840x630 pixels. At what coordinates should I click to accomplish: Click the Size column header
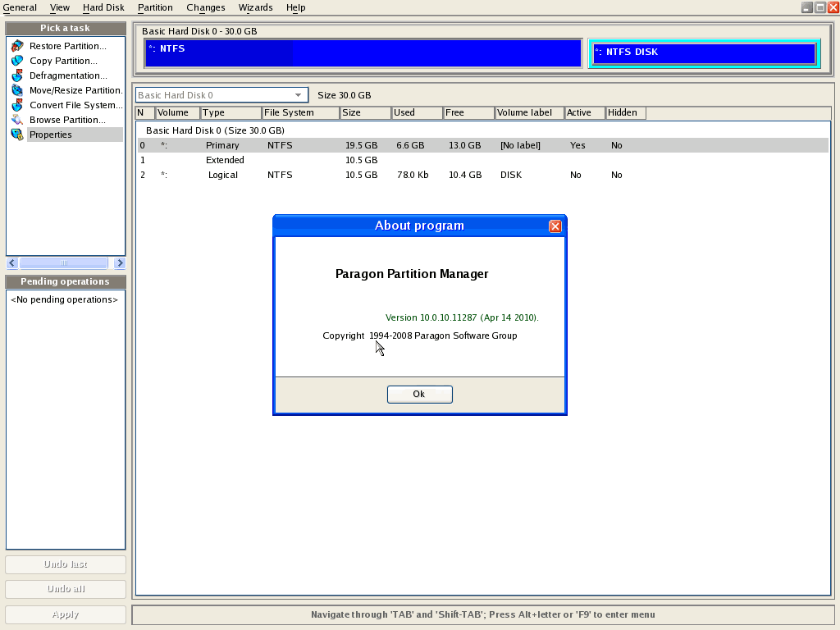coord(365,112)
